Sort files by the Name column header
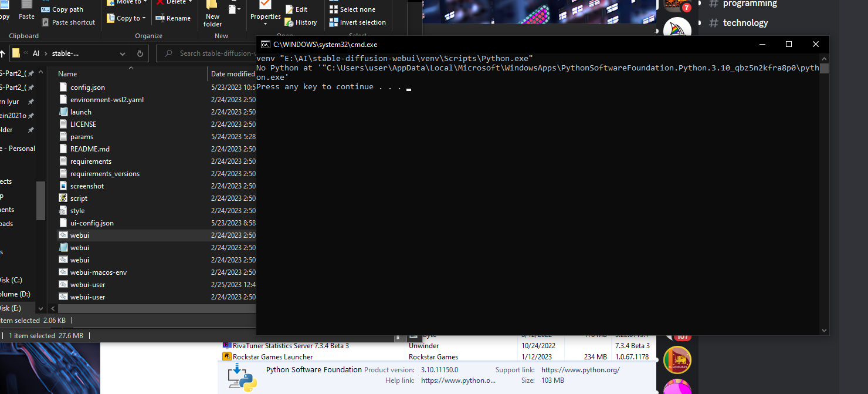The image size is (868, 394). 67,74
